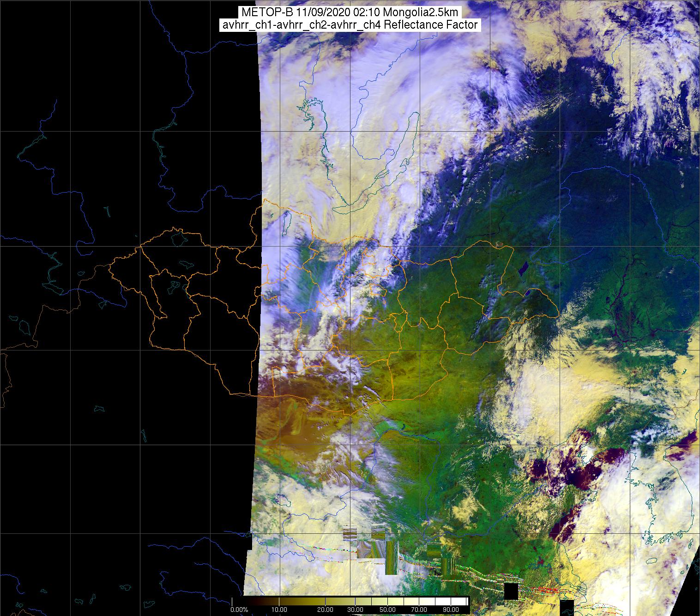
Task: Click the "0.00%" colorbar label
Action: pyautogui.click(x=239, y=610)
